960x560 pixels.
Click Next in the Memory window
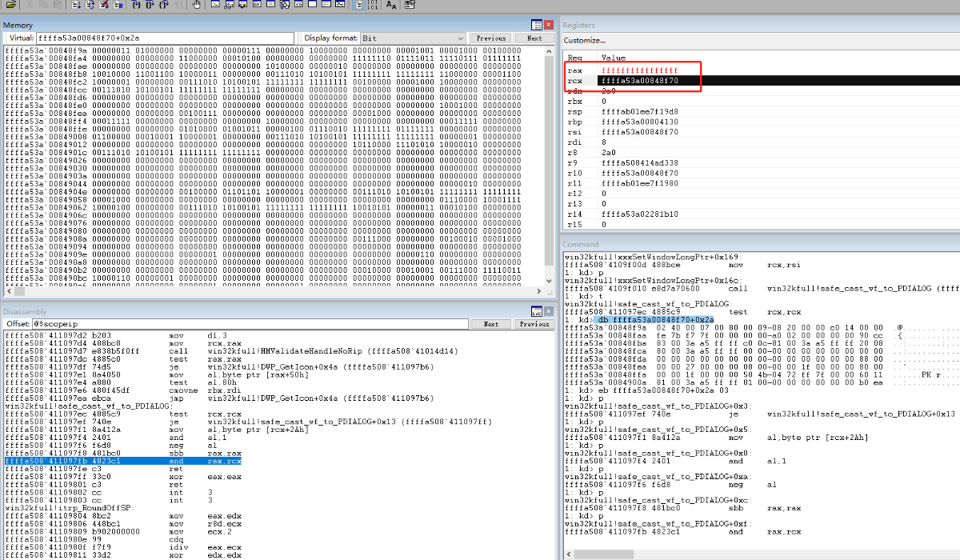(x=534, y=38)
